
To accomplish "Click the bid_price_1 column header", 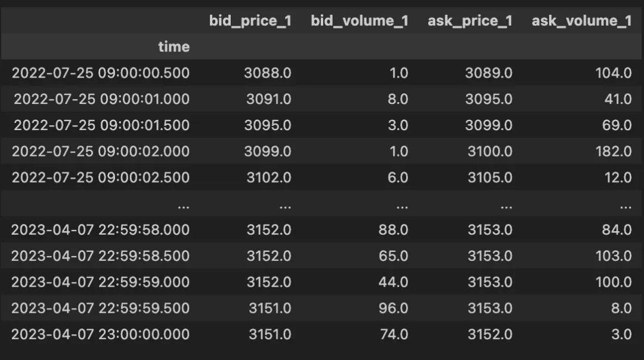I will [x=250, y=21].
